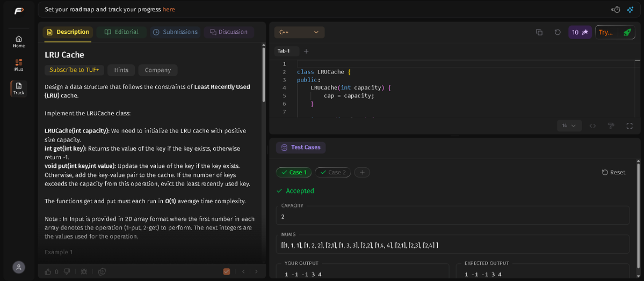Click the Capacity input field
This screenshot has width=644, height=281.
click(453, 217)
